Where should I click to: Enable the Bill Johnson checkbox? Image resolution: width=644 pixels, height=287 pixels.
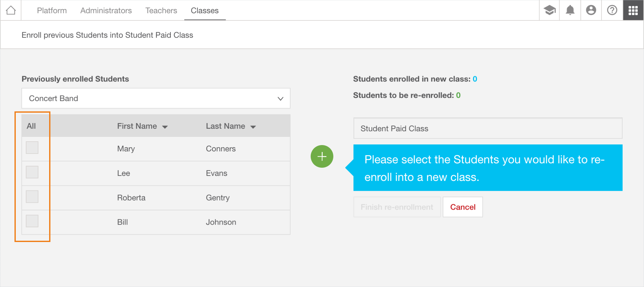(x=32, y=221)
